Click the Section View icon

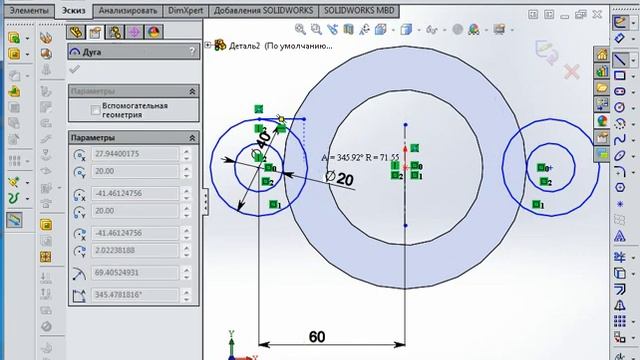(349, 29)
